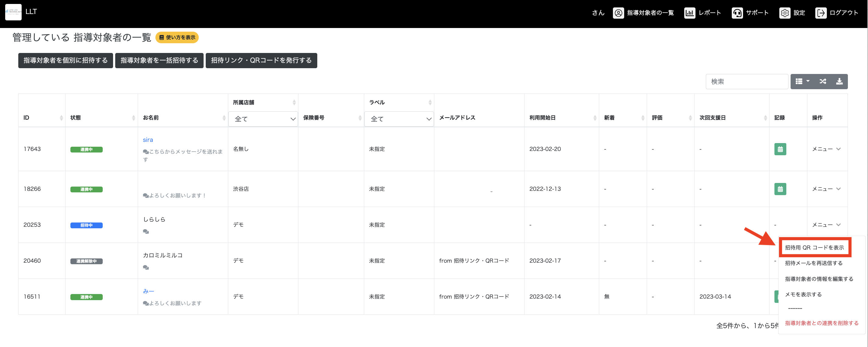Select 指導対象者との連携を削除する menu item
The width and height of the screenshot is (868, 347).
(822, 323)
